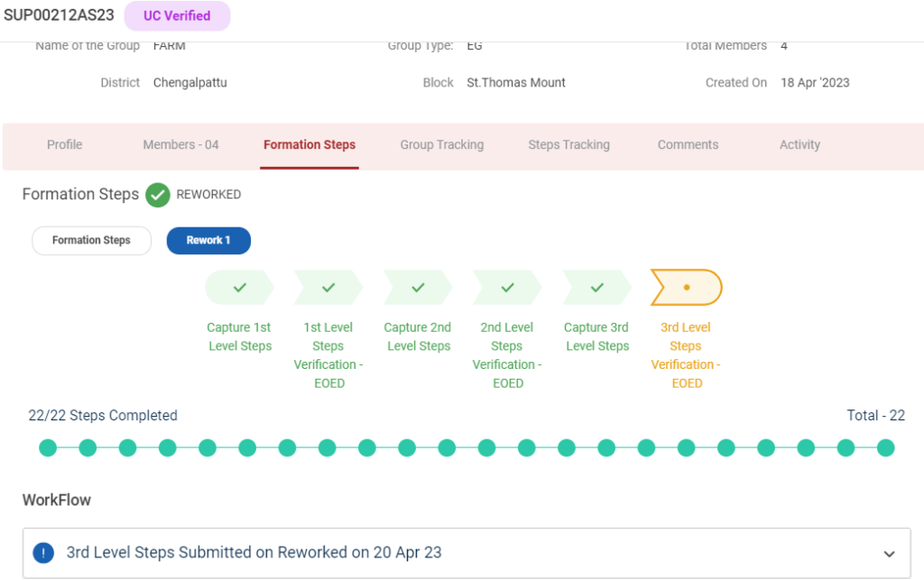Expand 3rd Level Steps Submitted workflow entry
The image size is (924, 580).
pyautogui.click(x=254, y=553)
